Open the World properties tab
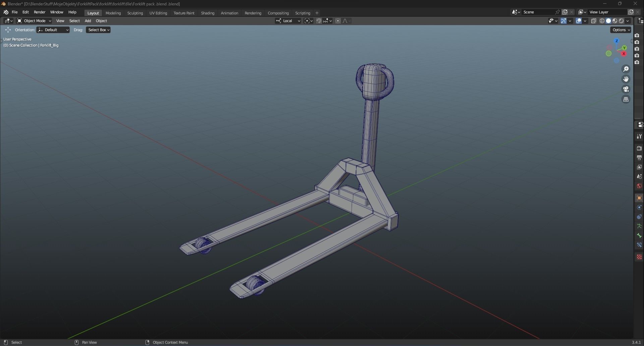Screen dimensions: 644x346 (x=639, y=186)
